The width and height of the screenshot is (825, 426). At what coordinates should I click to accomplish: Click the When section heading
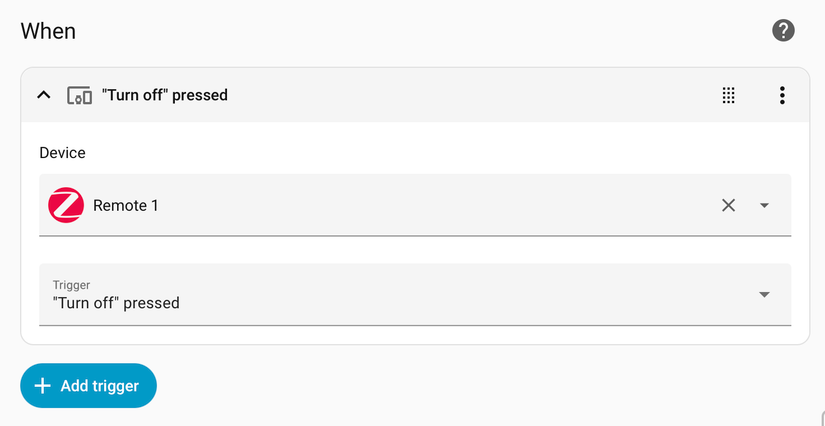point(48,31)
